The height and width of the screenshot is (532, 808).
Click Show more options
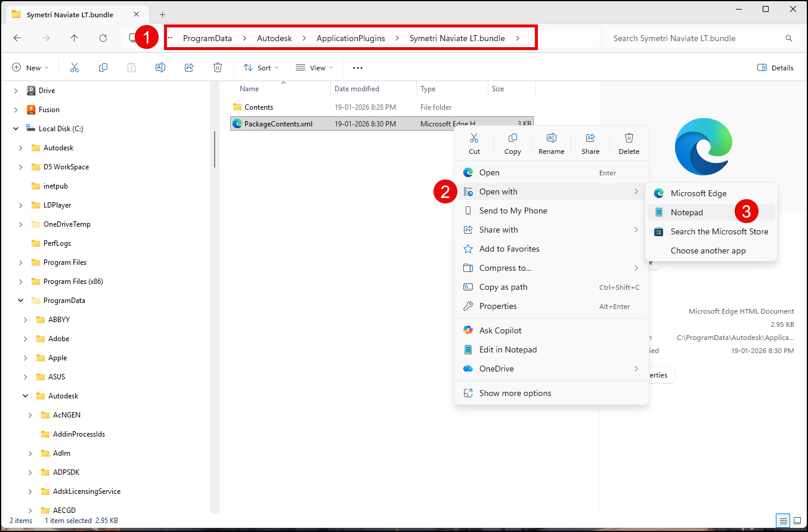coord(551,393)
